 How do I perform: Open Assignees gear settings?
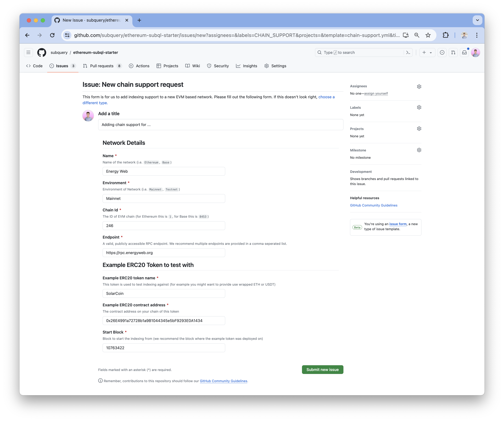(x=419, y=86)
